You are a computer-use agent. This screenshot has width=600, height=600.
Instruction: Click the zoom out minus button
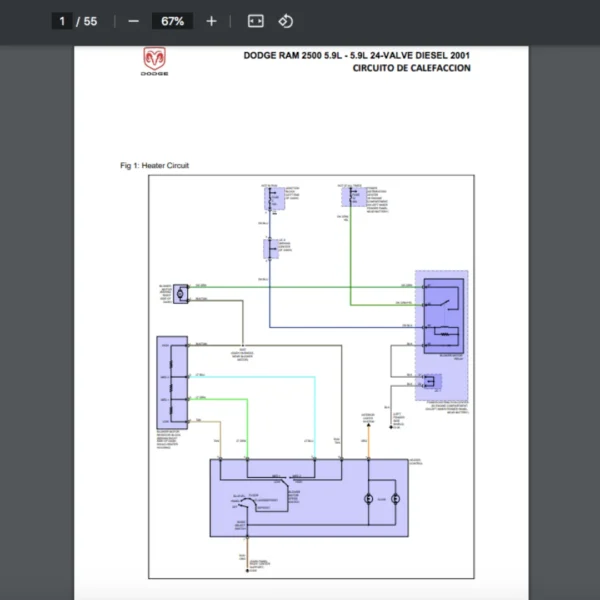click(133, 21)
